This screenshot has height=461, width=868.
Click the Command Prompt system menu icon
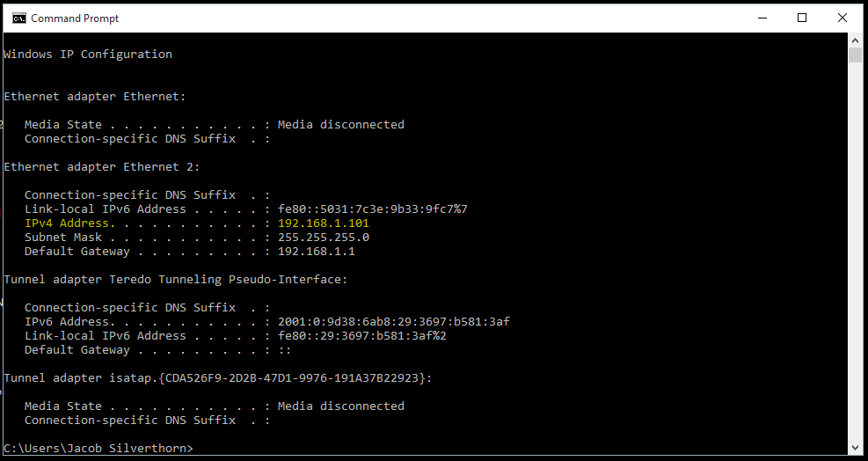[18, 18]
